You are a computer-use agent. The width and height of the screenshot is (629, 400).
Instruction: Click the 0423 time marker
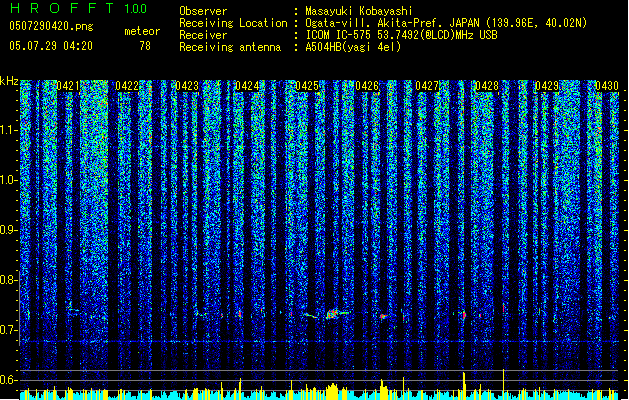tap(187, 86)
